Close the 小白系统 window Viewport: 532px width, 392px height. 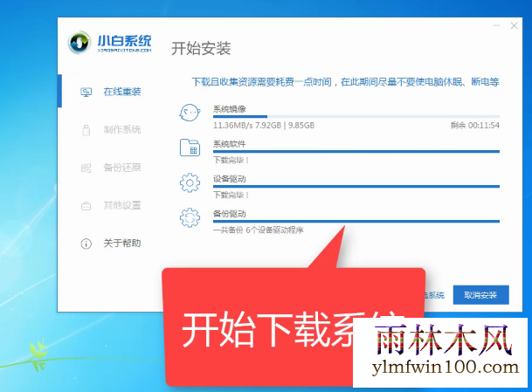click(515, 25)
